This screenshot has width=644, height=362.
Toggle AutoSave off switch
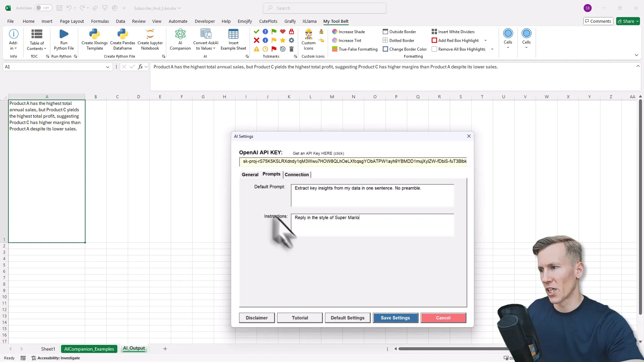(43, 8)
